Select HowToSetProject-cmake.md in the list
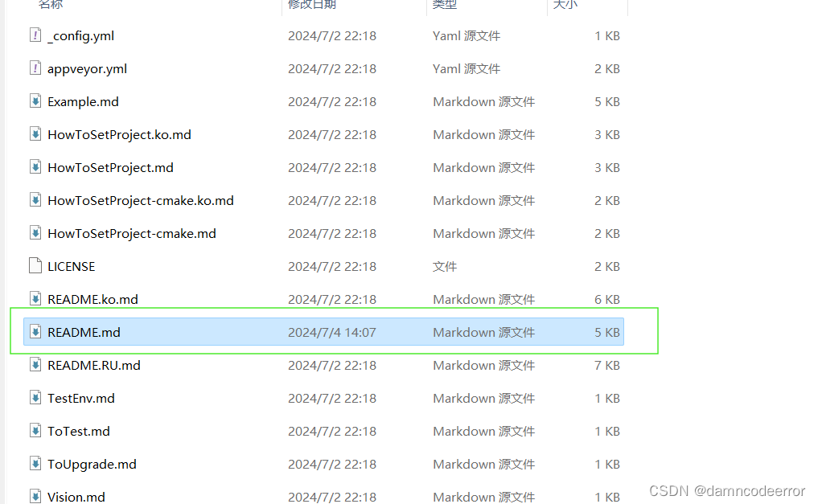Viewport: 818px width, 504px height. coord(131,233)
